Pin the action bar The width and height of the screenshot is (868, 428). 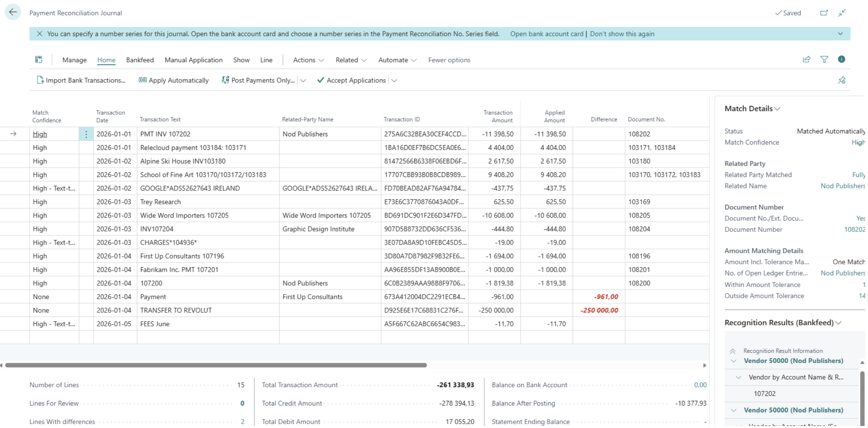(842, 80)
